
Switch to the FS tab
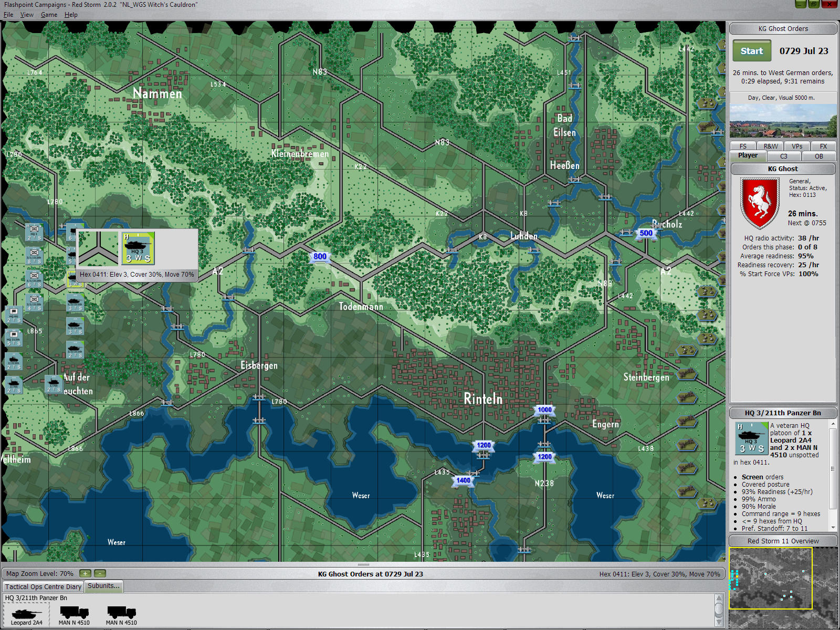tap(743, 146)
